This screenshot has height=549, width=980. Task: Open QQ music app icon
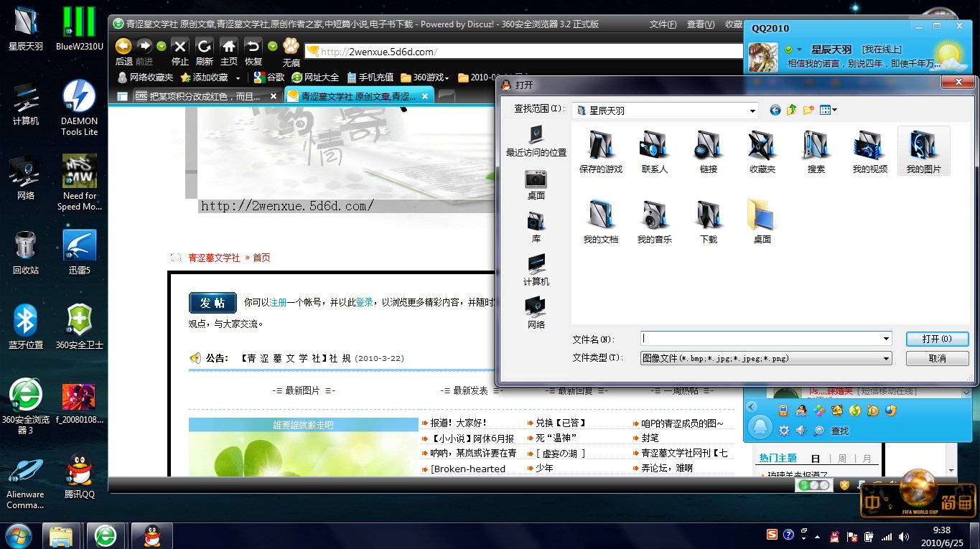(854, 411)
